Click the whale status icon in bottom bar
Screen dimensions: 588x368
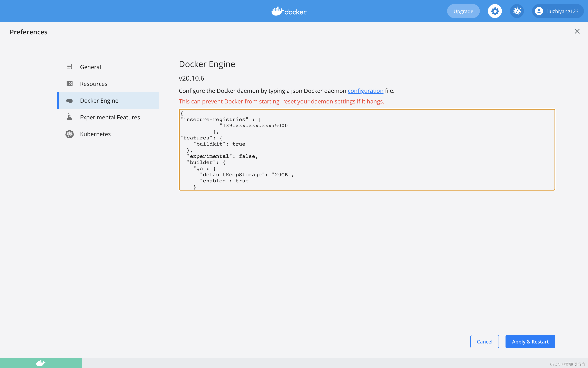(x=41, y=363)
